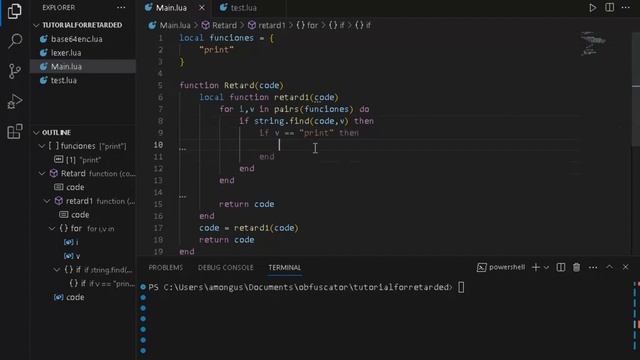This screenshot has width=640, height=360.
Task: Open the Extensions view
Action: click(15, 131)
